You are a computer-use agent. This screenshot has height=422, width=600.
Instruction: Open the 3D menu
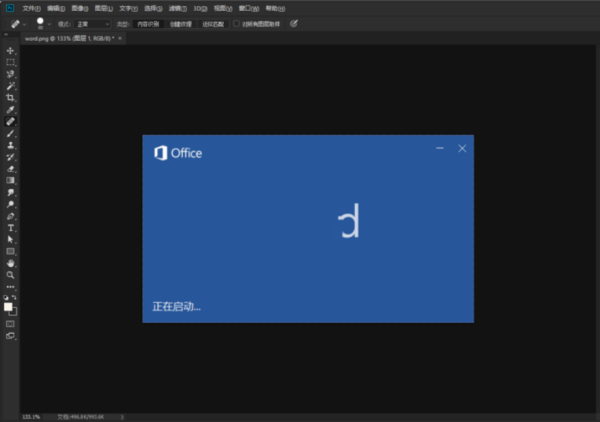click(x=200, y=8)
